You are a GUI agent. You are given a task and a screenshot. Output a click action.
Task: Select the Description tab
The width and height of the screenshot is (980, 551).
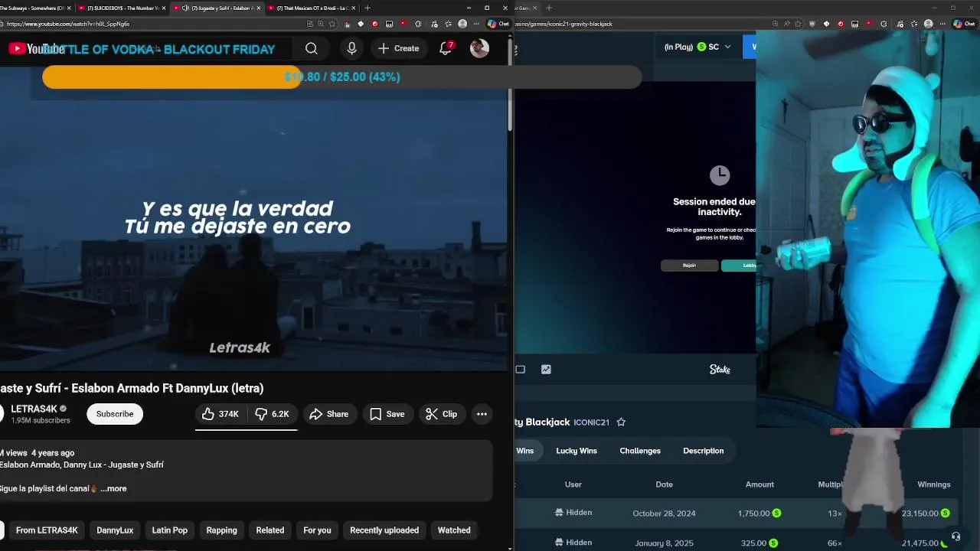click(703, 451)
